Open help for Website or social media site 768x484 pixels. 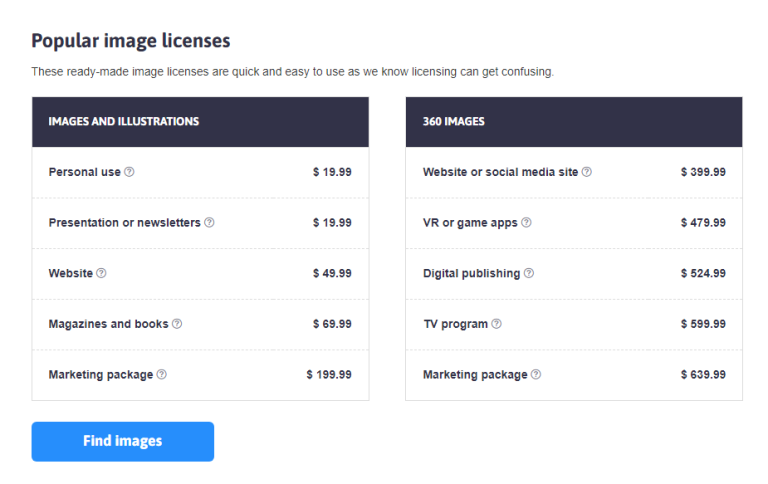587,172
